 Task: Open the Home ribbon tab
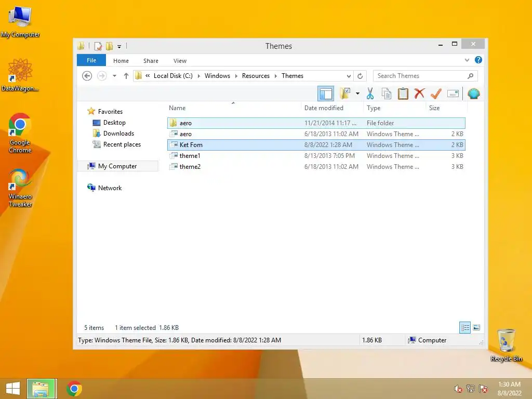[x=121, y=61]
